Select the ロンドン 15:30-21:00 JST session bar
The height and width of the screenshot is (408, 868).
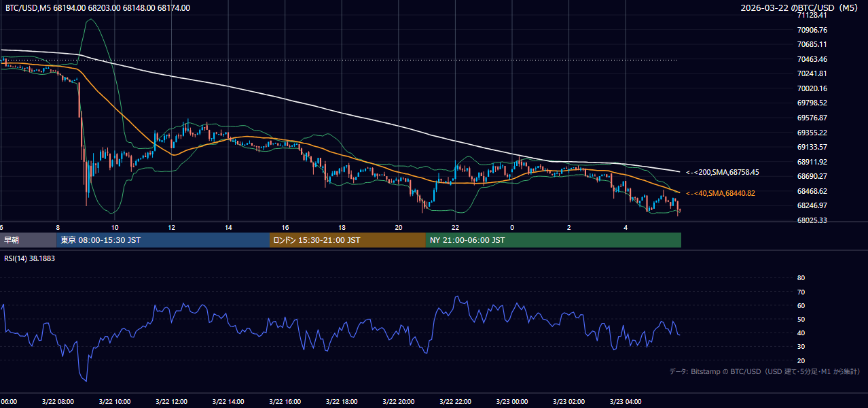click(348, 240)
